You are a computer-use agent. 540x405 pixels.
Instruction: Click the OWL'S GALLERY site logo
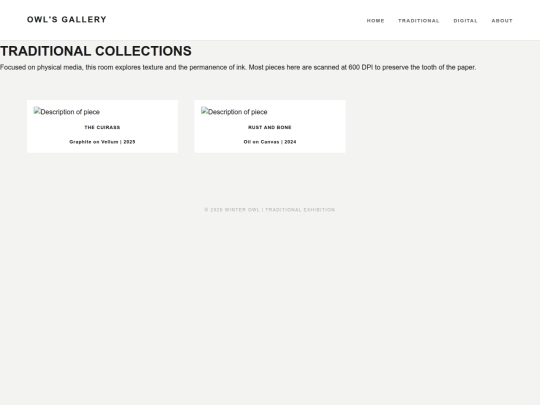(x=67, y=20)
